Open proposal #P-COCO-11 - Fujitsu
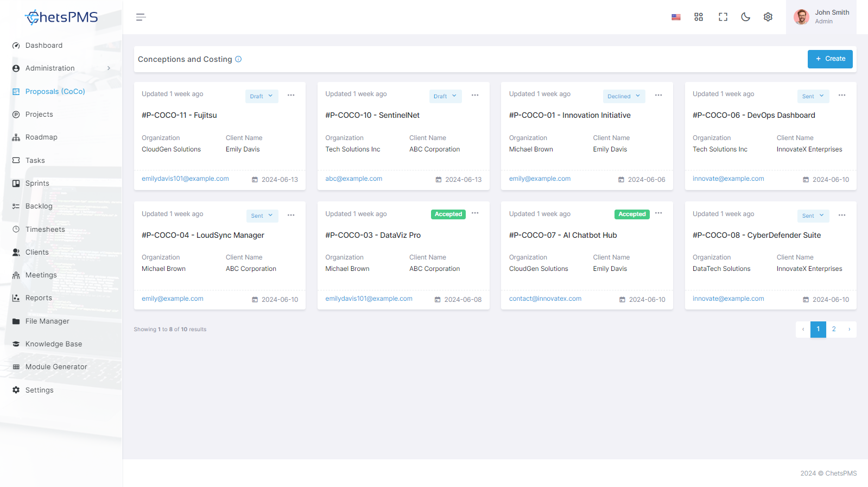Image resolution: width=868 pixels, height=487 pixels. pos(179,115)
